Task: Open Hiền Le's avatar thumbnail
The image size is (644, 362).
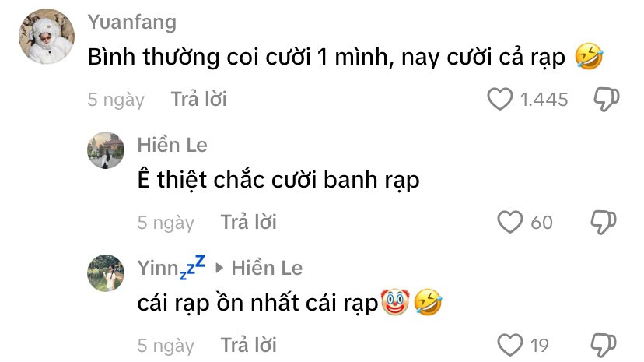Action: pos(106,150)
